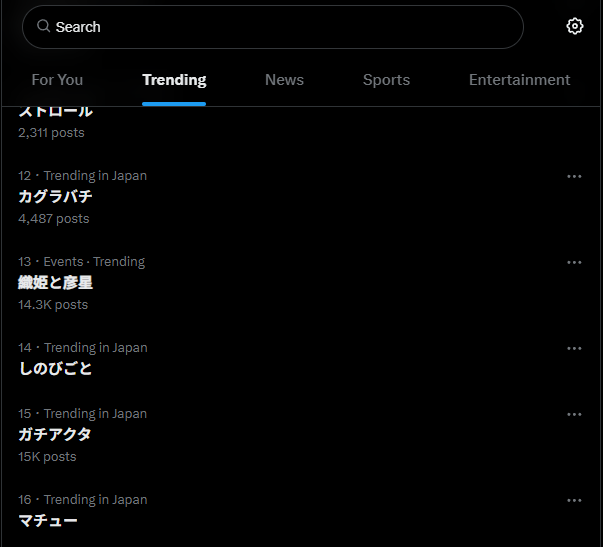Open more options for マチュー trend
This screenshot has width=603, height=547.
574,501
